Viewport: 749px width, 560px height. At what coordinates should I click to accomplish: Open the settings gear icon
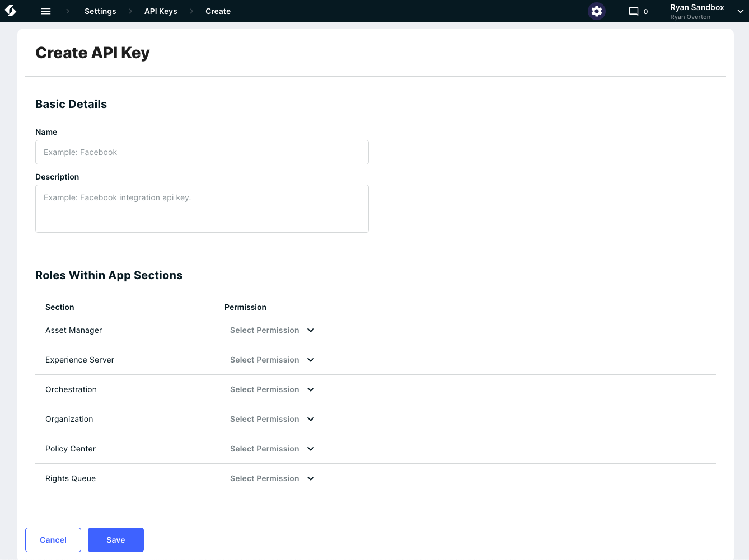point(597,11)
